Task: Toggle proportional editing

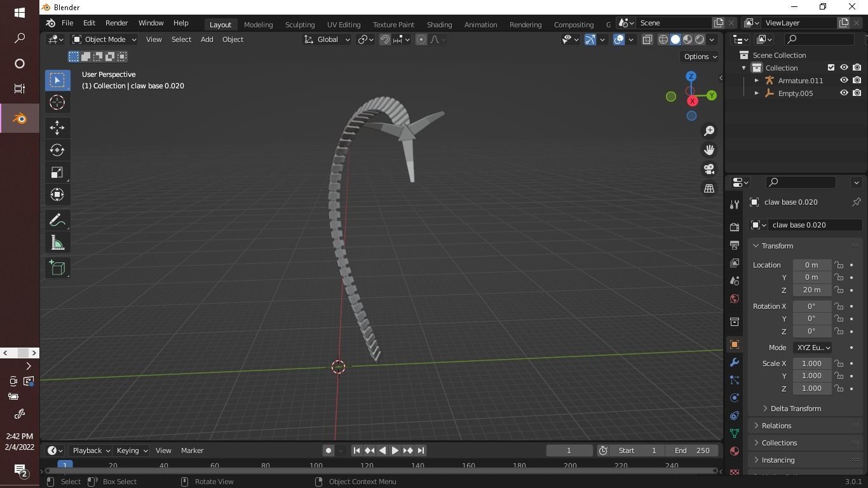Action: pos(421,39)
